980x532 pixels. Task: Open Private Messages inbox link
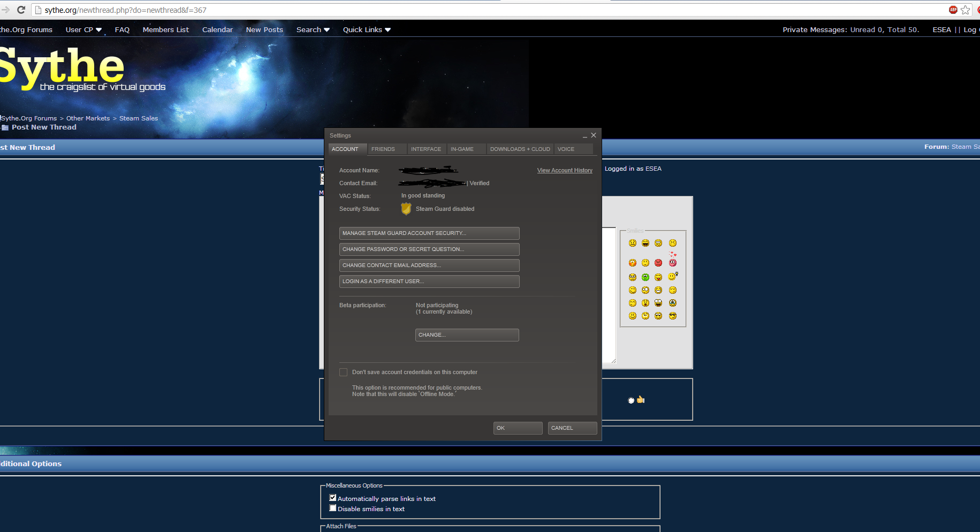point(814,29)
